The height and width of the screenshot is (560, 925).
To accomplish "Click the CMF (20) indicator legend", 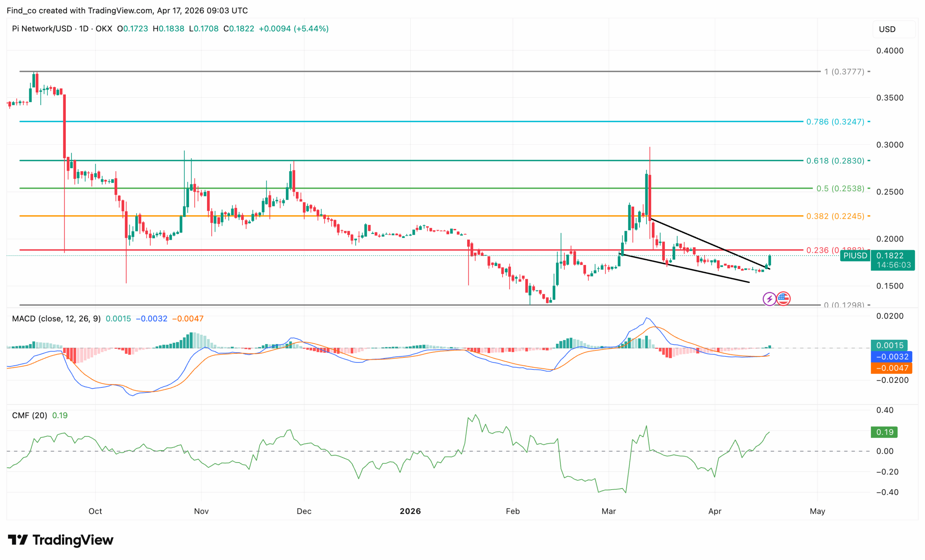I will (30, 416).
